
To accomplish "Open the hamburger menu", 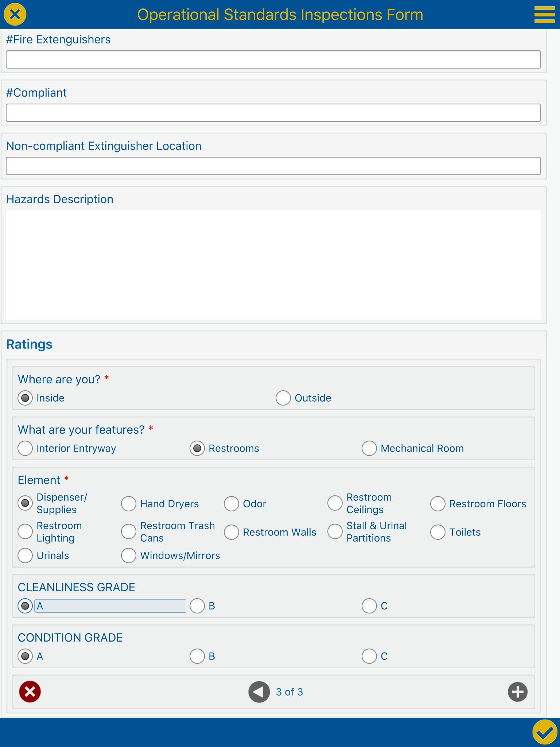I will [x=544, y=15].
